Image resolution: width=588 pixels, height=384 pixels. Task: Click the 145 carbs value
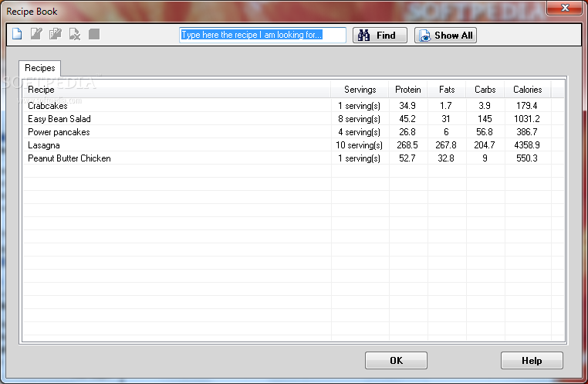pyautogui.click(x=485, y=119)
